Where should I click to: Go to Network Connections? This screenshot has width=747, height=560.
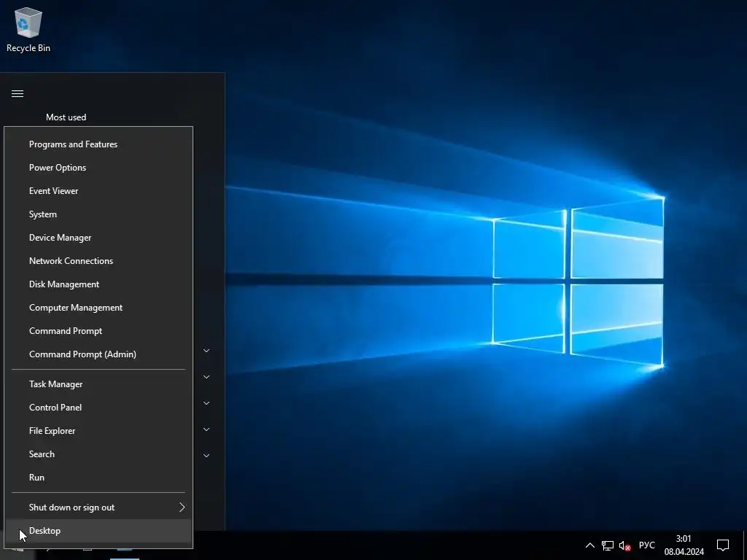(x=98, y=261)
